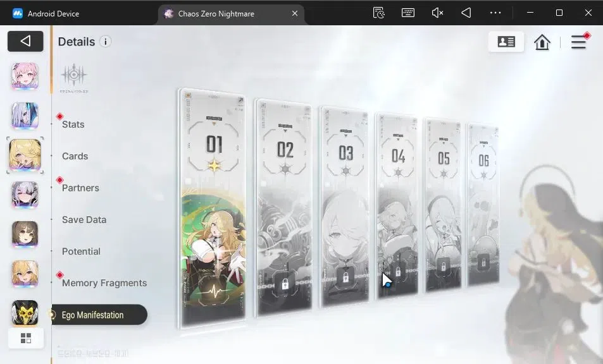Open the profile ID card button

[506, 42]
